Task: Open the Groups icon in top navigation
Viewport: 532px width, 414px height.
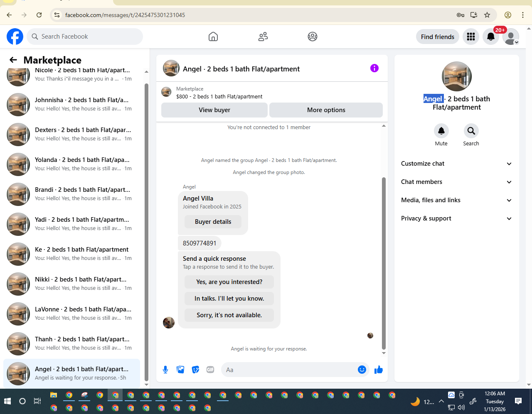Action: [313, 37]
